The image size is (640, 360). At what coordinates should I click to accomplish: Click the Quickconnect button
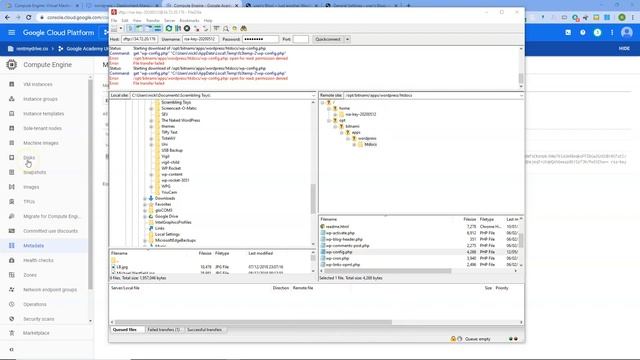328,39
